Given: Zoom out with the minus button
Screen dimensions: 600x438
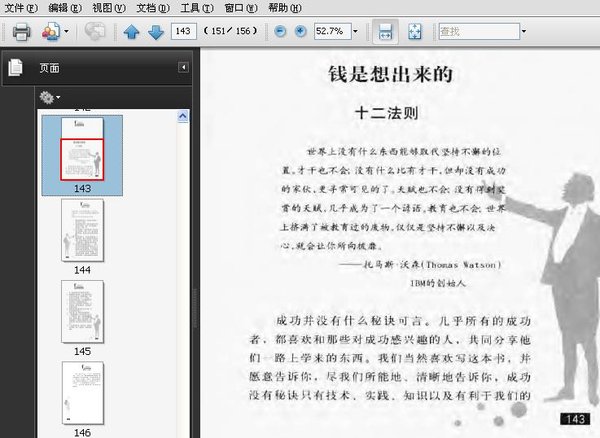Looking at the screenshot, I should pos(280,31).
